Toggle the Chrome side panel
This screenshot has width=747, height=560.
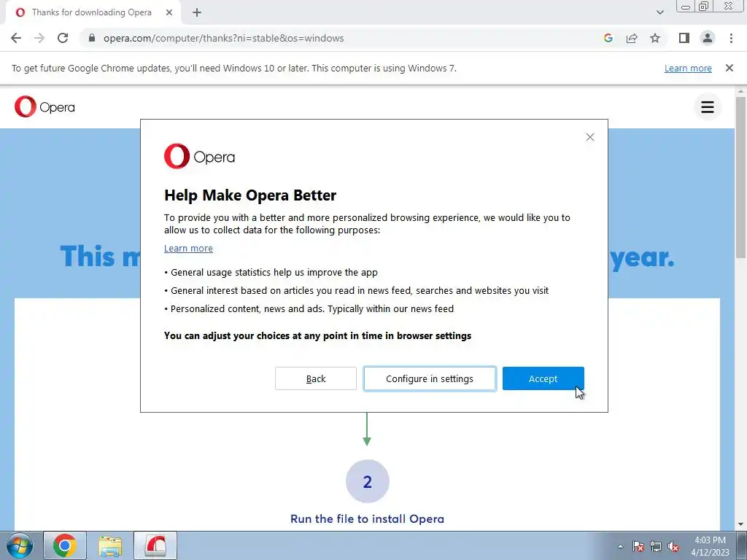pos(684,38)
